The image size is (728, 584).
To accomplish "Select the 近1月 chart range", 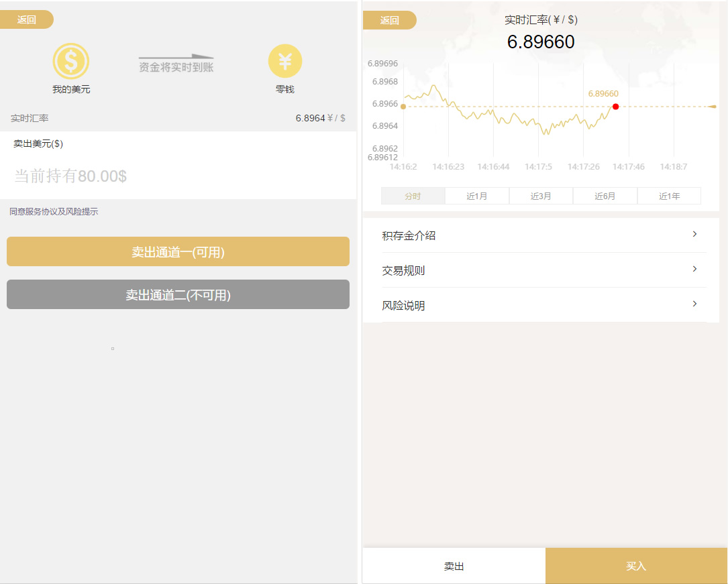I will pyautogui.click(x=477, y=195).
